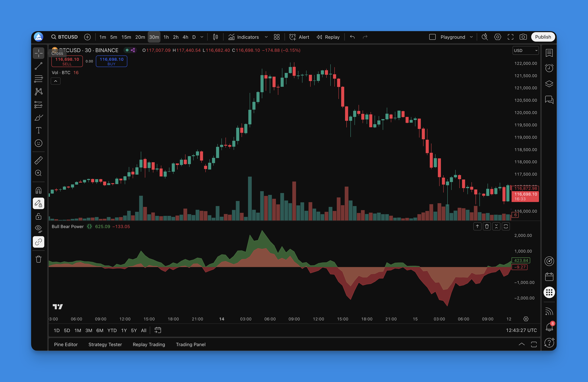Toggle Magnet mode

[x=39, y=190]
